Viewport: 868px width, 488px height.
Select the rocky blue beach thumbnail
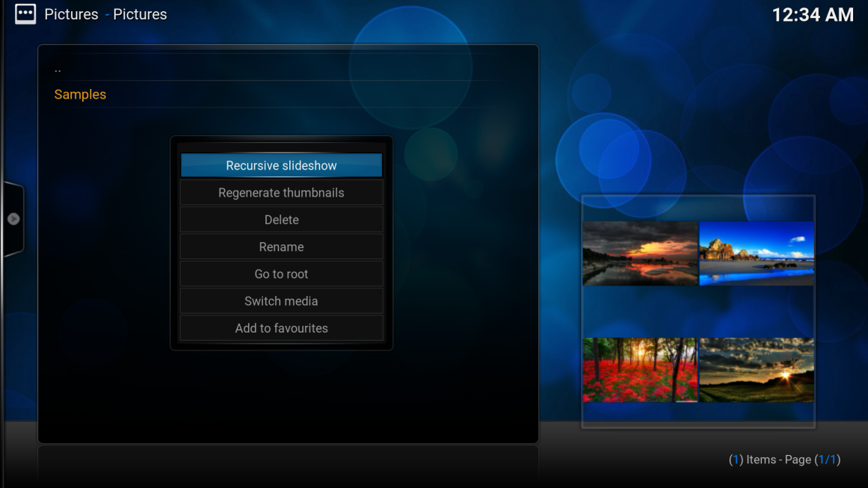click(x=757, y=253)
